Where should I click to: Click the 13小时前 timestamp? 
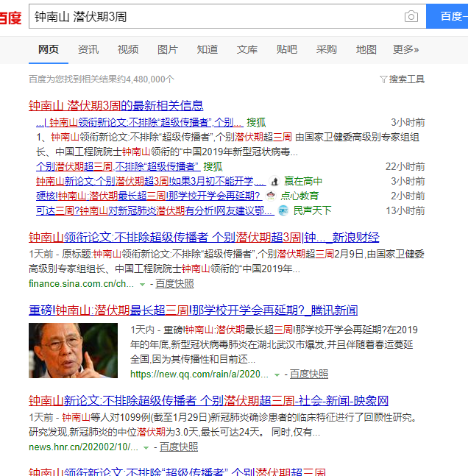(x=405, y=210)
